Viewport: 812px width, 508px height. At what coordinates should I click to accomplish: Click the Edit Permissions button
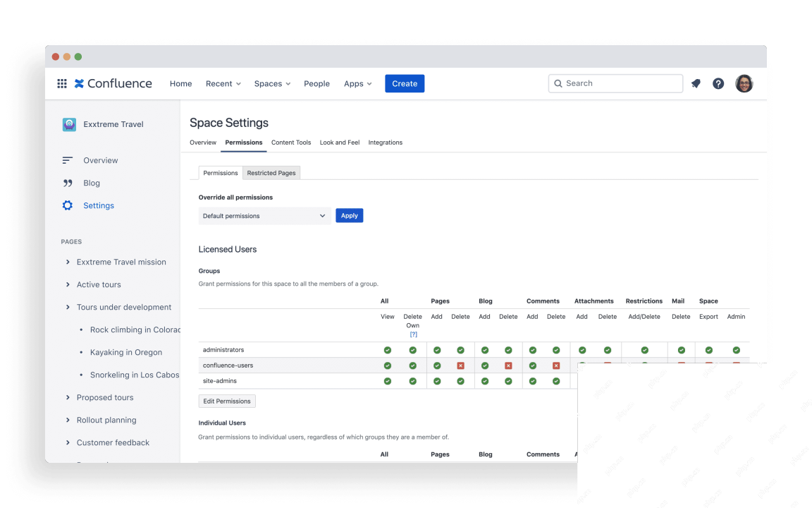point(227,401)
